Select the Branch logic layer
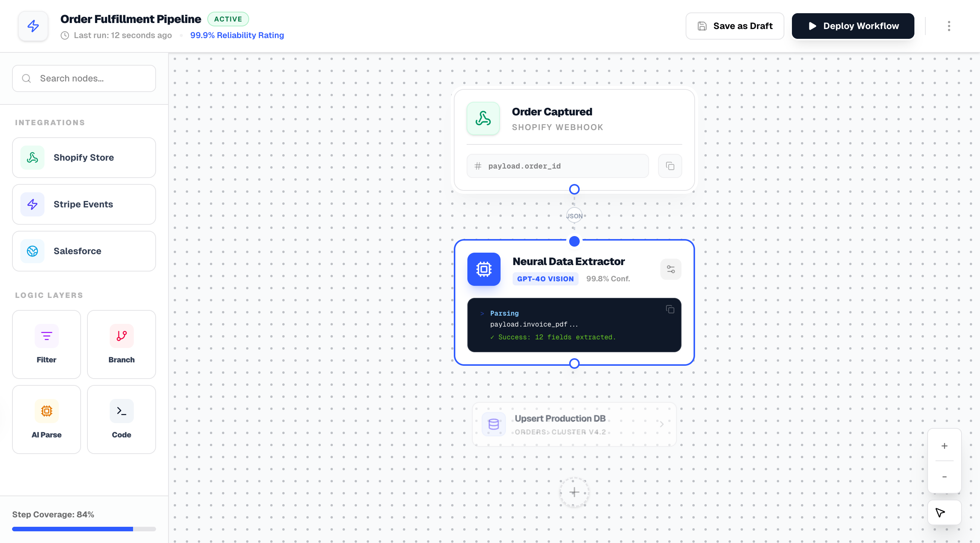The width and height of the screenshot is (980, 543). 121,344
